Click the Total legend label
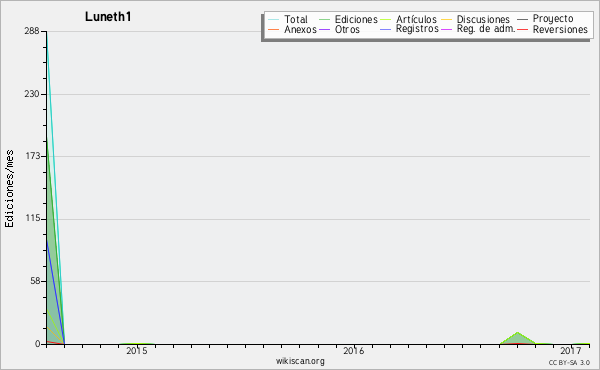Screen dimensions: 600x370 [296, 19]
